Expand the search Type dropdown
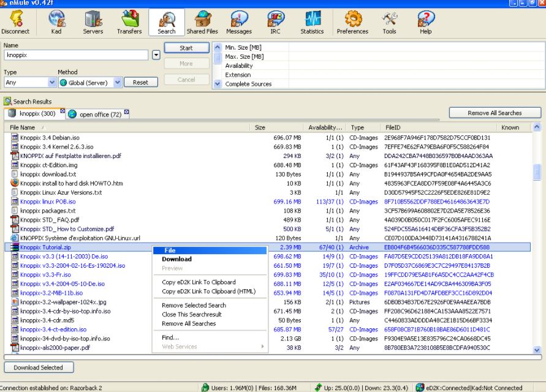546x392 pixels. coord(51,82)
